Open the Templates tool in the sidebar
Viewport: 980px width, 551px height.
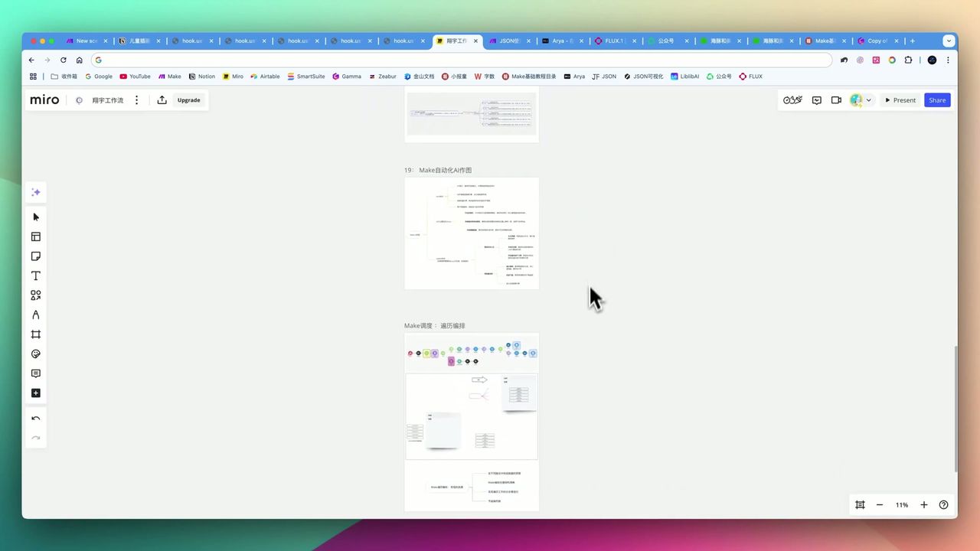[x=35, y=236]
